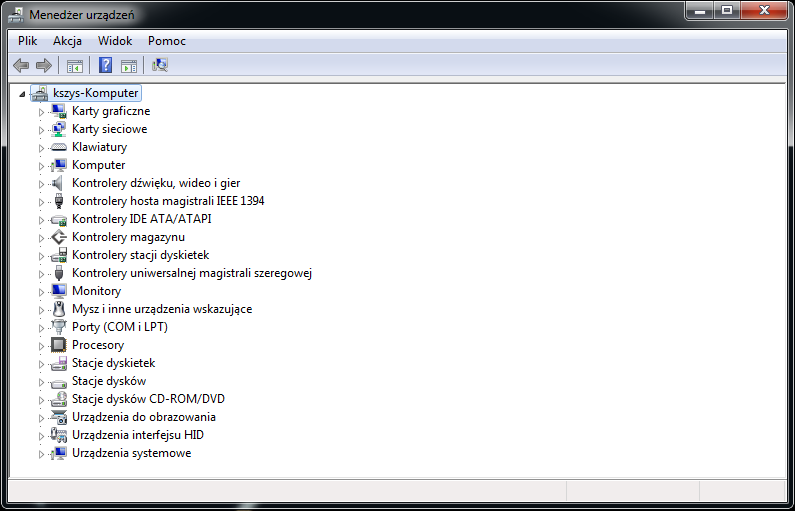This screenshot has width=795, height=511.
Task: Select the Karty graficzne label
Action: 111,111
